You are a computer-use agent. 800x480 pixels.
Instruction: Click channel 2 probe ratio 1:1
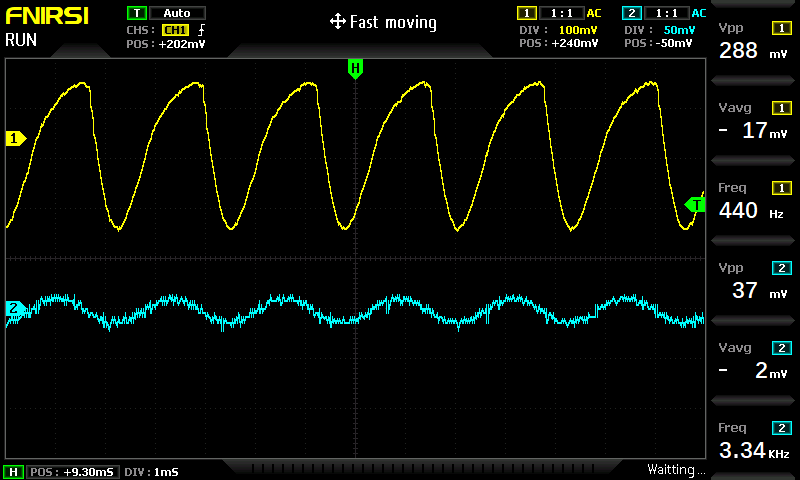[666, 13]
